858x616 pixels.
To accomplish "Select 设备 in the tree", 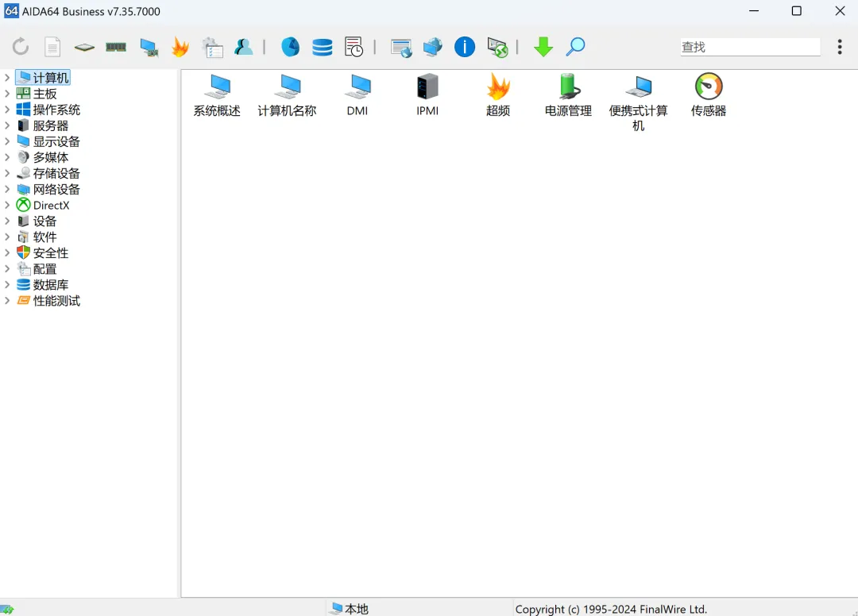I will (x=37, y=221).
